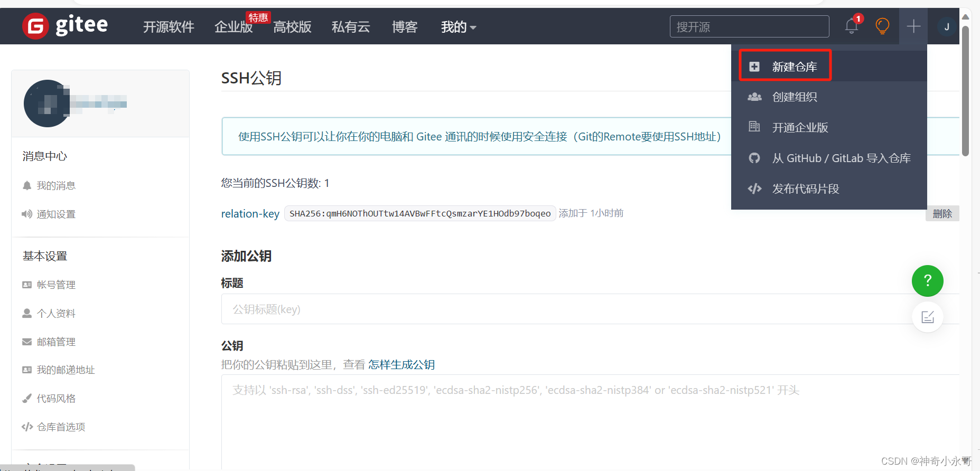Image resolution: width=980 pixels, height=471 pixels.
Task: Click the 公钥标题(key) title input
Action: tap(590, 309)
